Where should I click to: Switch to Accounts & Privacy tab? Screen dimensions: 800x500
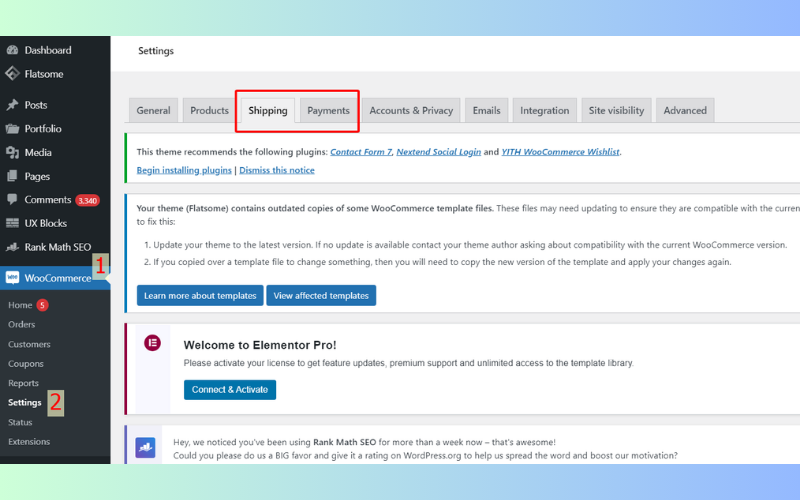coord(411,110)
